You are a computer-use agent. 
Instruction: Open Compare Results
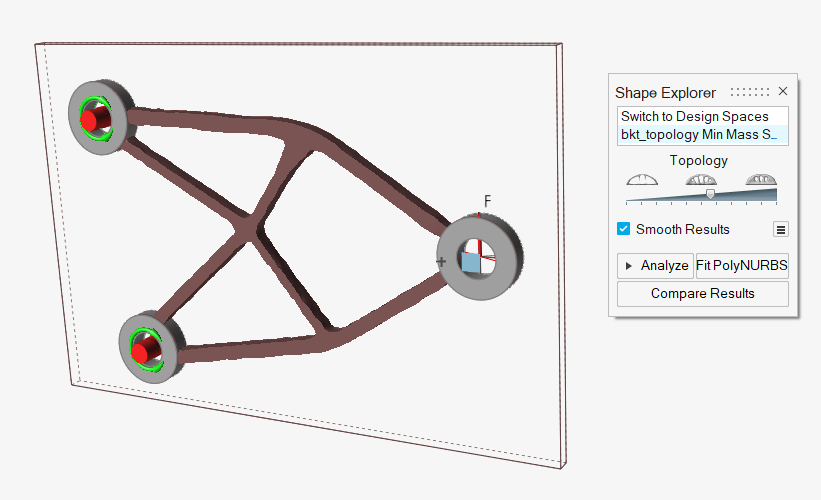click(702, 293)
